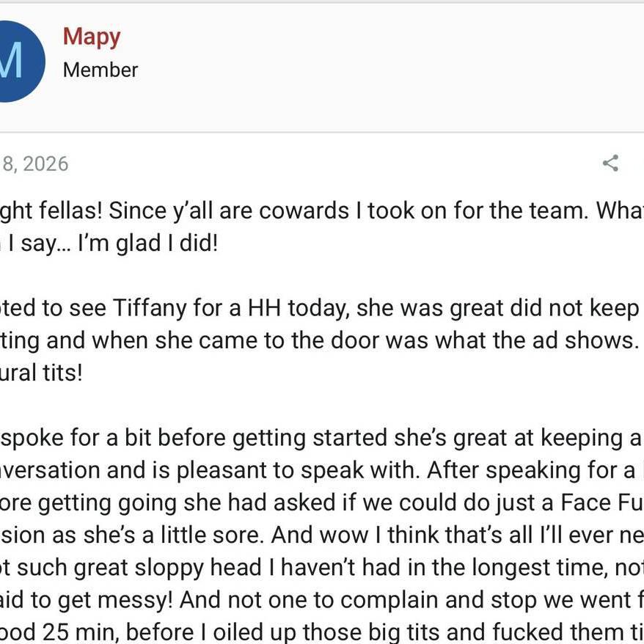
Task: Open the member badge under the username
Action: tap(100, 70)
